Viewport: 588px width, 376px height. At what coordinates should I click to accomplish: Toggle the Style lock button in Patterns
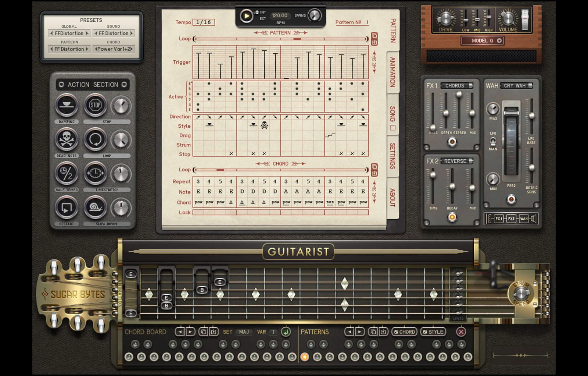433,332
